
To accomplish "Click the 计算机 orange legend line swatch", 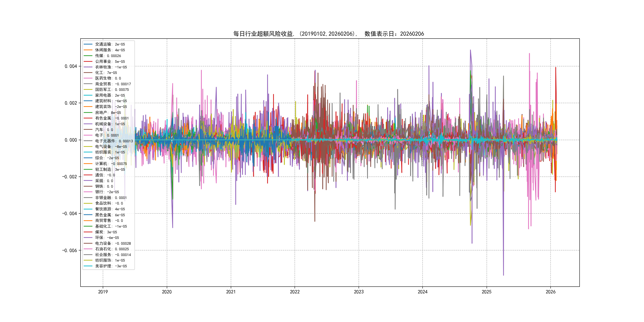I will coord(88,164).
